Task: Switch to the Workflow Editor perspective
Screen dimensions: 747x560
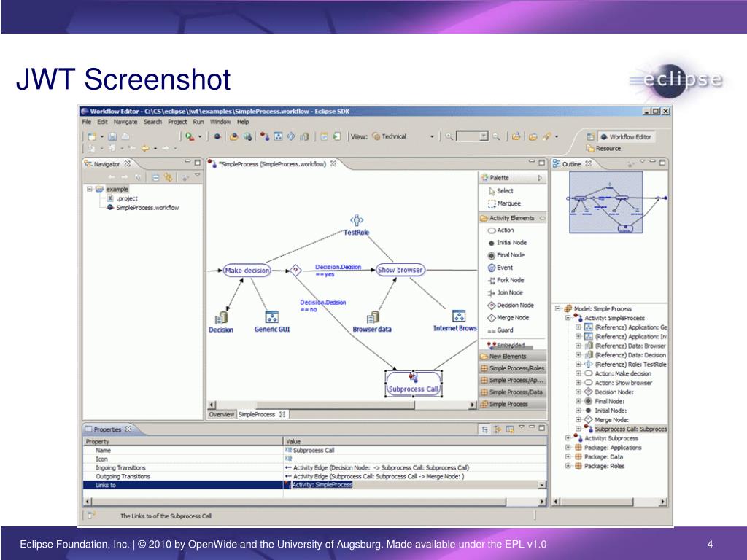Action: click(x=626, y=136)
